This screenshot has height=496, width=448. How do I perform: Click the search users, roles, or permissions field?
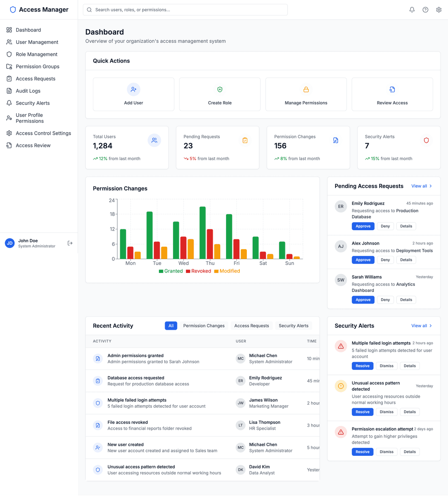[x=185, y=9]
